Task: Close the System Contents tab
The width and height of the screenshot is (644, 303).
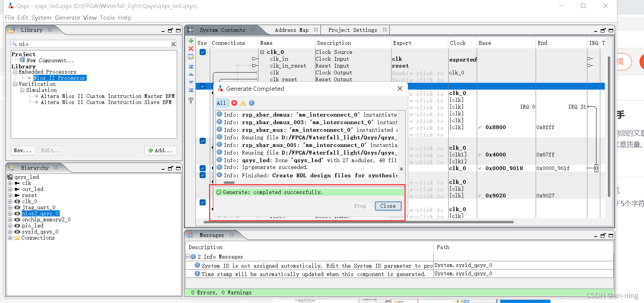Action: click(x=253, y=30)
